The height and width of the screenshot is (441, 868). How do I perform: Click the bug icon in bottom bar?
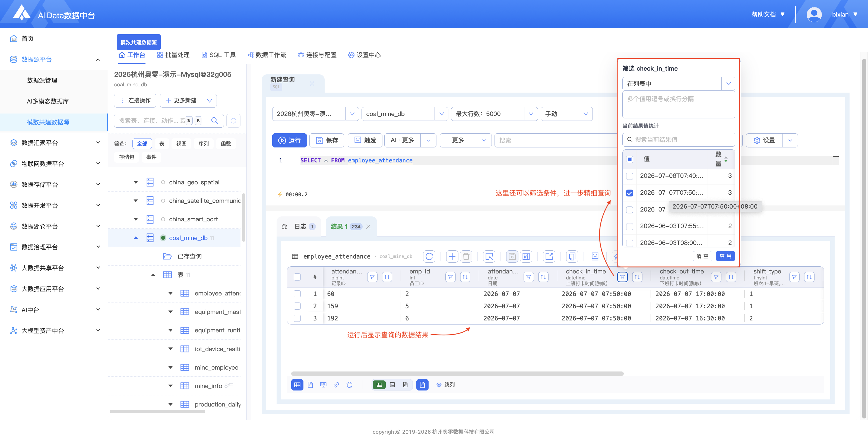pos(349,384)
